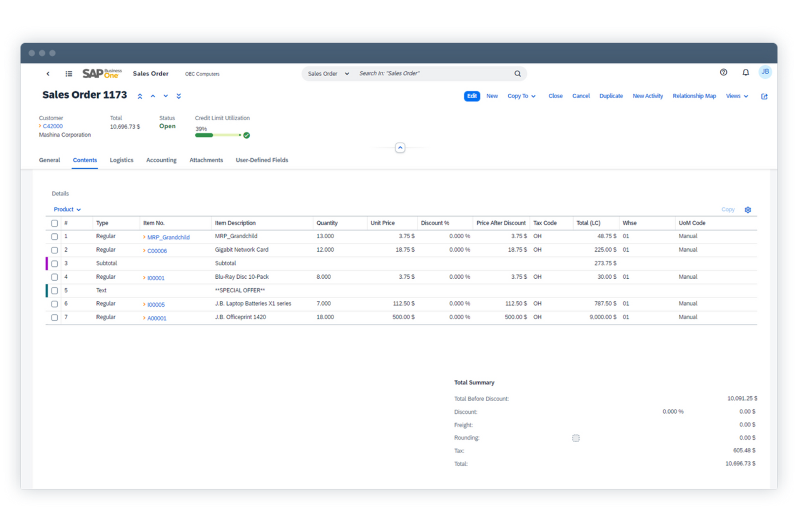Click New Activity
The image size is (798, 532).
click(648, 96)
